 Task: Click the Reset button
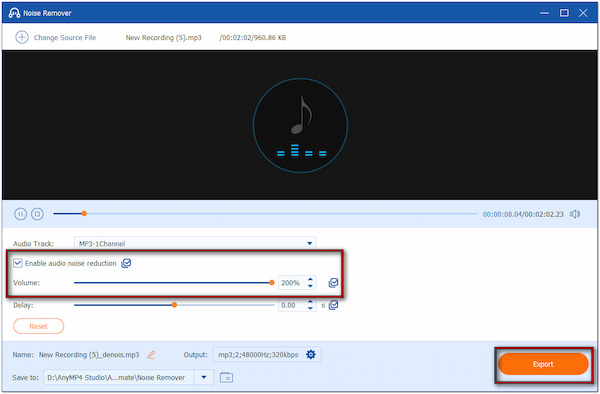pos(39,326)
